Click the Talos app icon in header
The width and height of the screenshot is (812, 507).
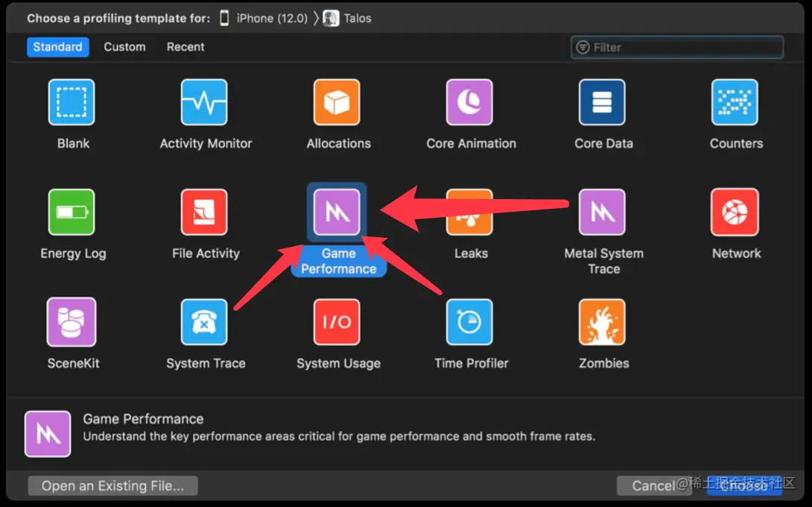[331, 18]
